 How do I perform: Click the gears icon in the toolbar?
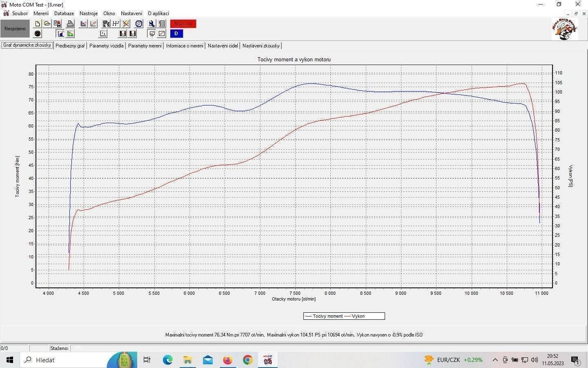pos(106,24)
